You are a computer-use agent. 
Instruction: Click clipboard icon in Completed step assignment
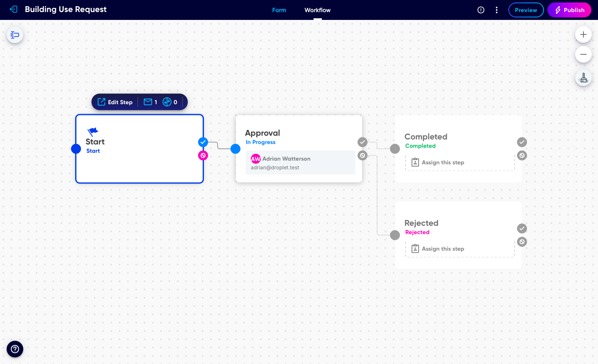point(415,162)
